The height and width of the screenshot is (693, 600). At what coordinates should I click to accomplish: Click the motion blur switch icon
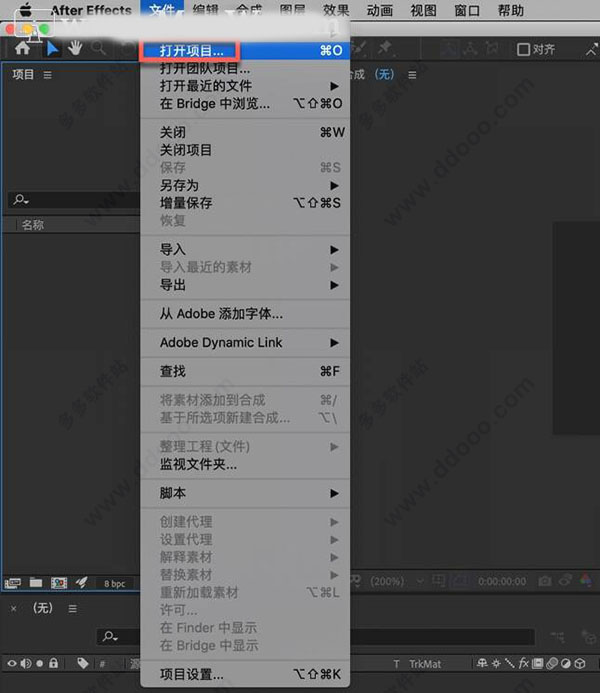[552, 663]
